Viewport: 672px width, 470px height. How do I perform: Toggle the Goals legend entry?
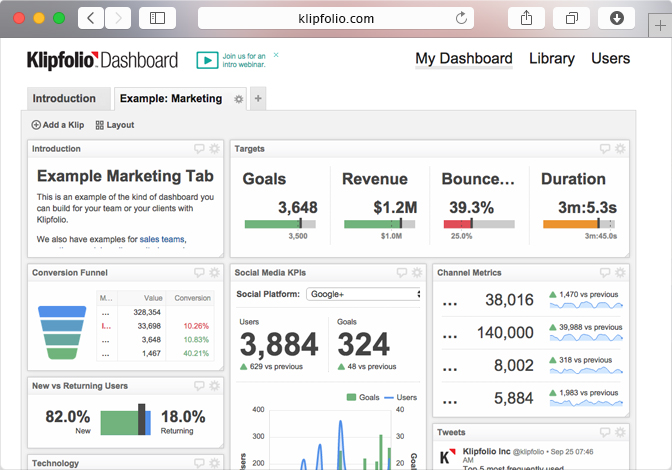(x=363, y=397)
